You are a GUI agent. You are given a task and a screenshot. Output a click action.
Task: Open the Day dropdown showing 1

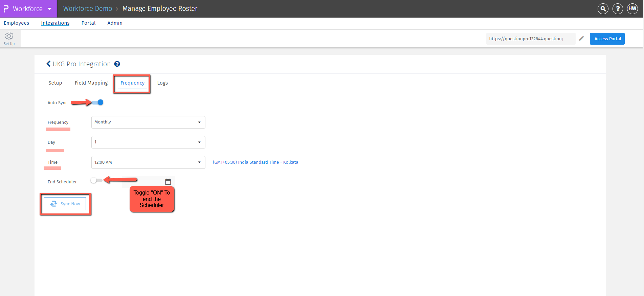[148, 142]
